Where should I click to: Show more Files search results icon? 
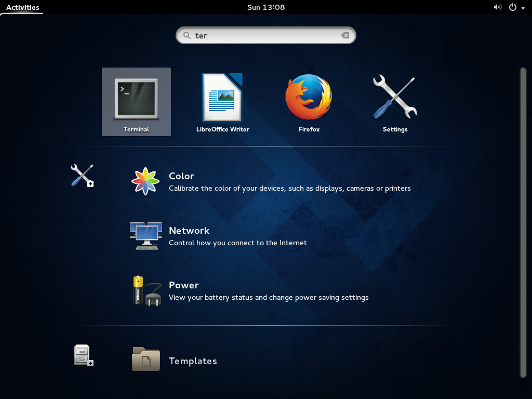pyautogui.click(x=84, y=355)
